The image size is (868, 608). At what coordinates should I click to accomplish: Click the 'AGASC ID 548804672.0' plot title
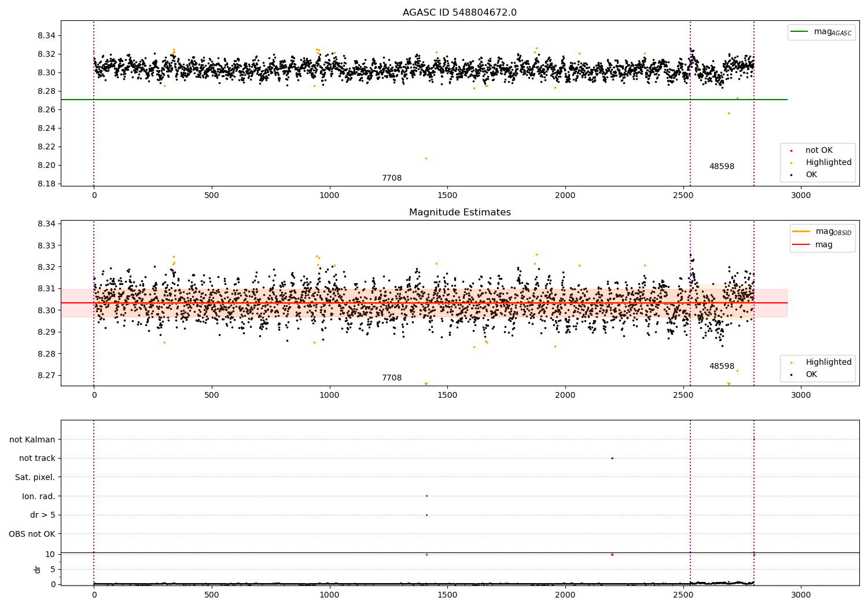point(459,13)
